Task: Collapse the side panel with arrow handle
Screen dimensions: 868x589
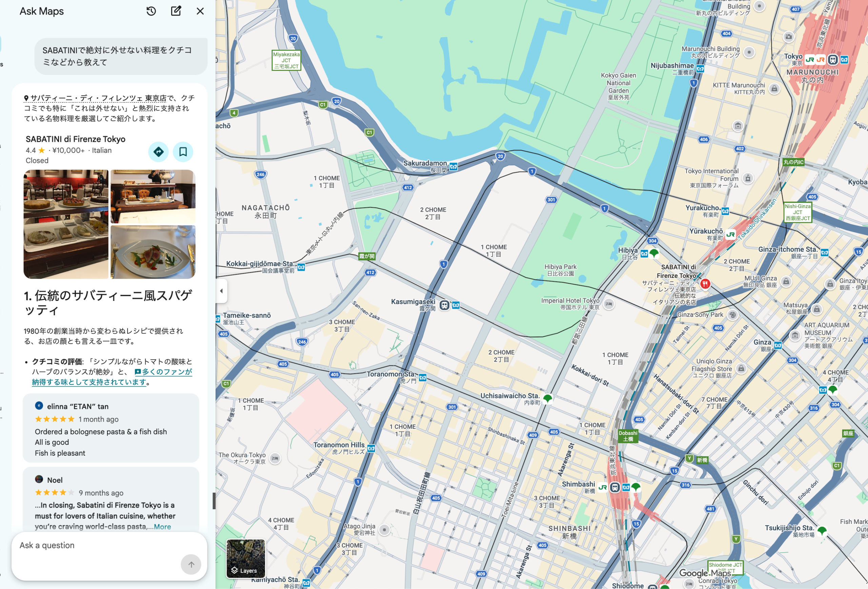Action: [221, 291]
